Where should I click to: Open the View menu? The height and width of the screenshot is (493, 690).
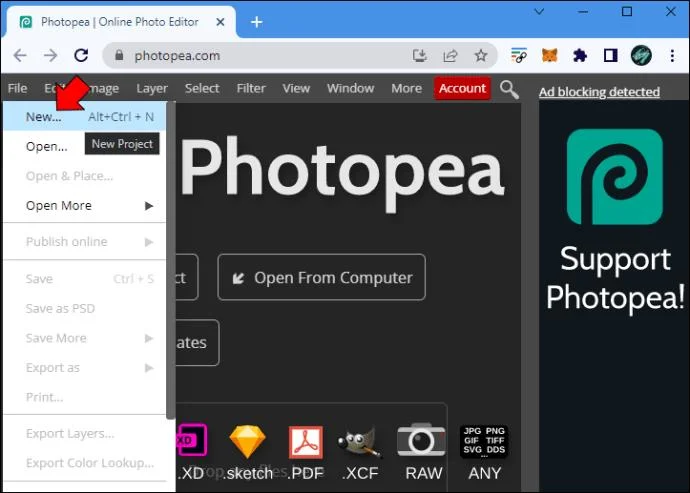(x=296, y=88)
